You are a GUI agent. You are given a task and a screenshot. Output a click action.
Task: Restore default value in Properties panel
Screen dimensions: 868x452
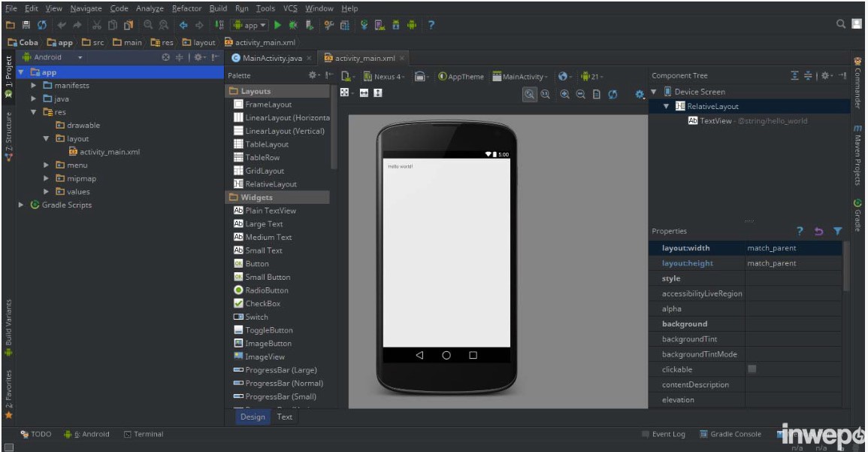[819, 231]
